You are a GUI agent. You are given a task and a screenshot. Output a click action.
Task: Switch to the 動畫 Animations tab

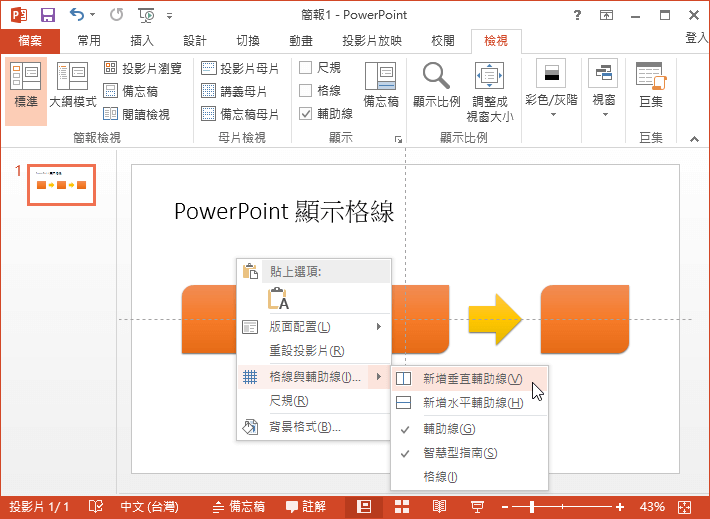(301, 41)
